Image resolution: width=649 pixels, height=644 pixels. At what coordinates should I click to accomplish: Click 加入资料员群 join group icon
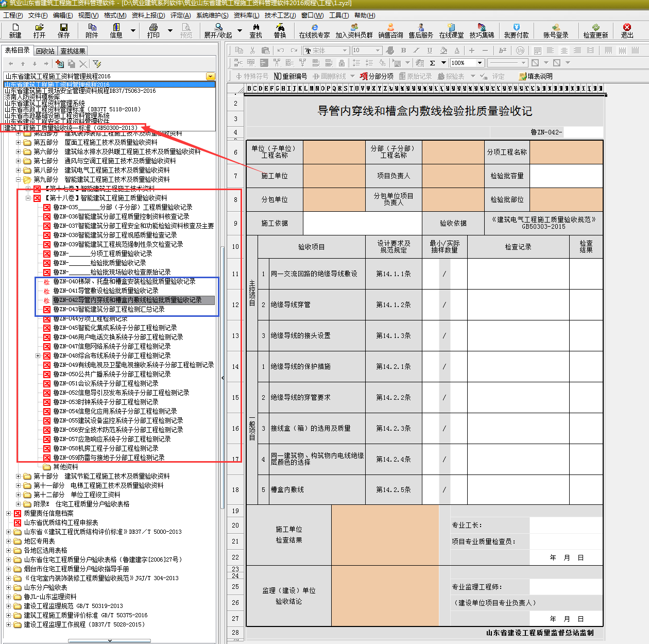coord(354,31)
